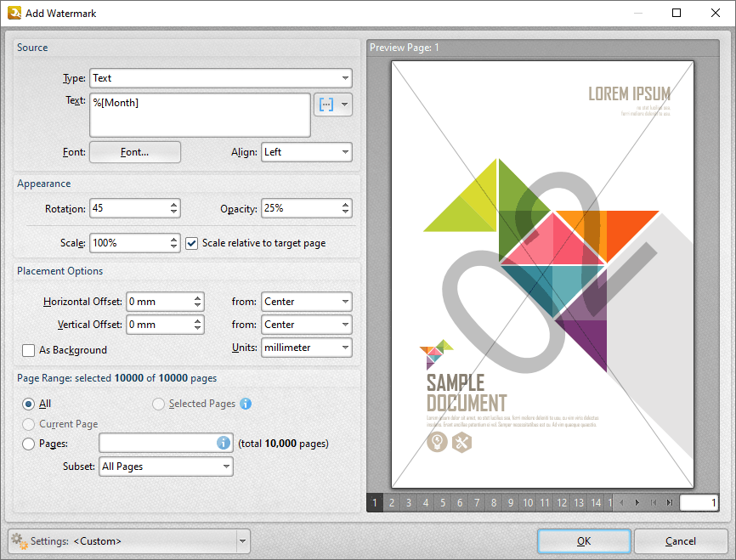Go to the previous preview page arrow

click(x=622, y=502)
